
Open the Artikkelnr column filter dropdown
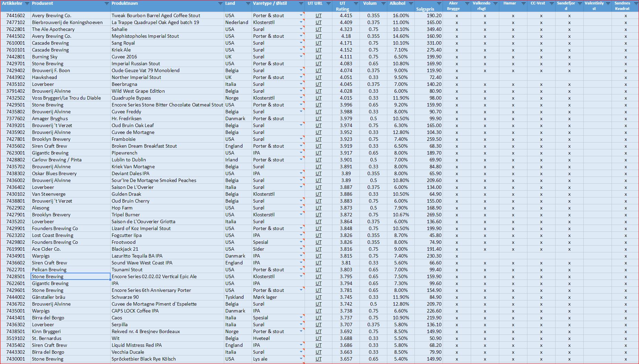pos(27,3)
